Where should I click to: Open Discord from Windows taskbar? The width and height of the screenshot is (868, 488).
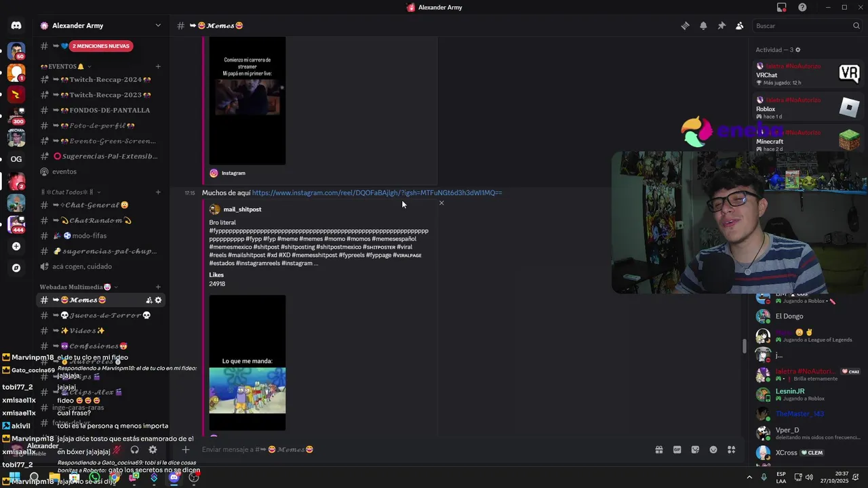pos(174,477)
